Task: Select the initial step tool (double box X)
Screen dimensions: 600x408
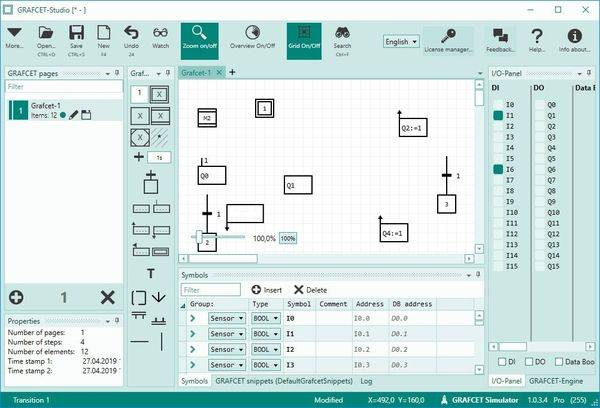Action: (159, 94)
